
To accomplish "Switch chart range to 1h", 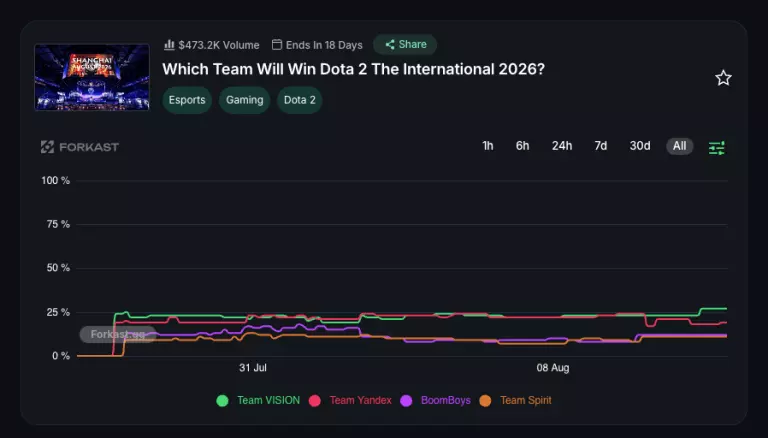I will point(488,146).
